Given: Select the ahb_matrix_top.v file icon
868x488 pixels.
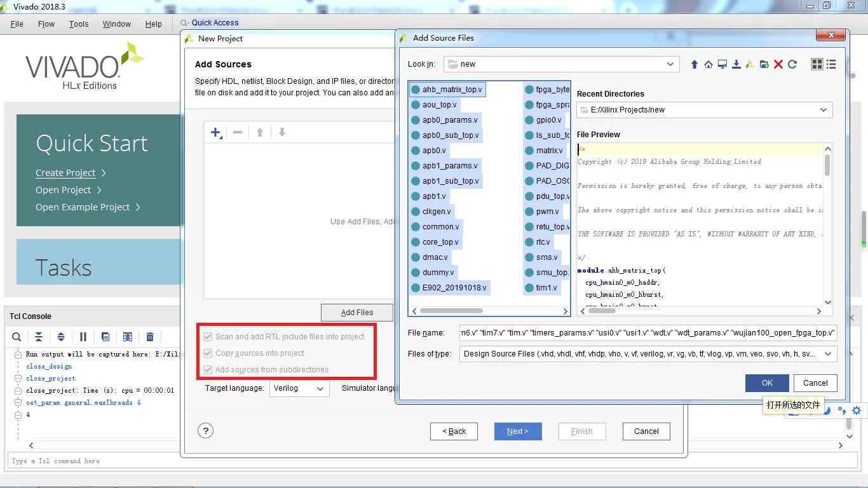Looking at the screenshot, I should point(416,90).
